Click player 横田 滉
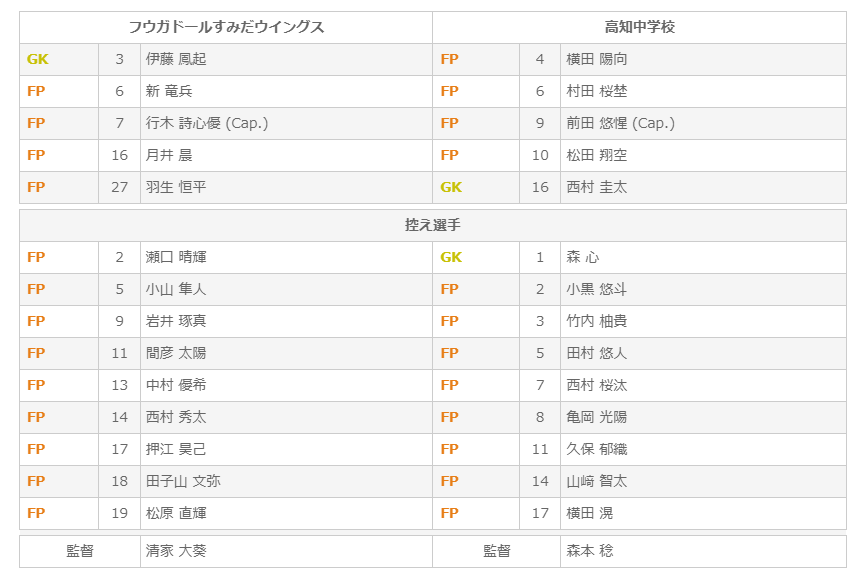859x578 pixels. pyautogui.click(x=589, y=513)
